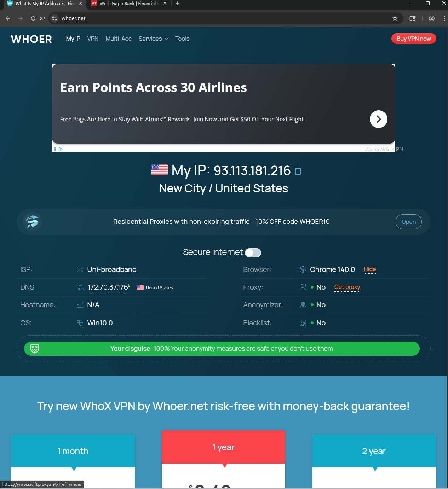This screenshot has height=489, width=448.
Task: Click the Get proxy link
Action: pyautogui.click(x=347, y=287)
